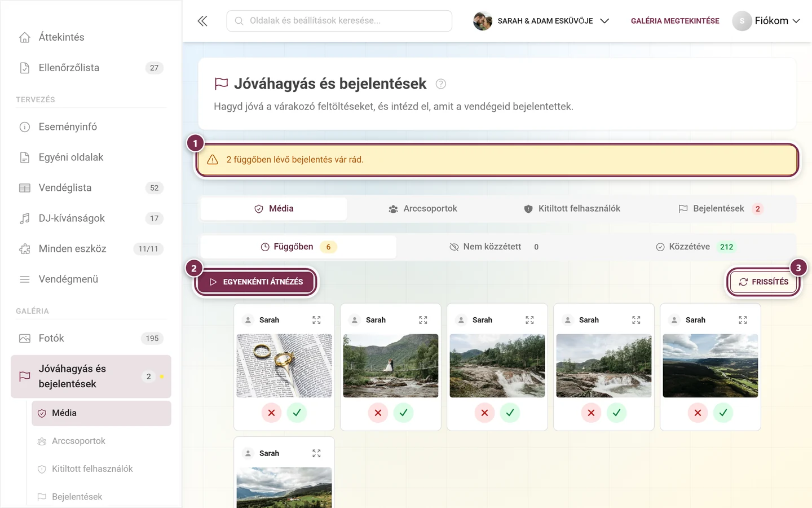The image size is (812, 508).
Task: Open the Bejelentések tab with 2 reports
Action: tap(721, 209)
